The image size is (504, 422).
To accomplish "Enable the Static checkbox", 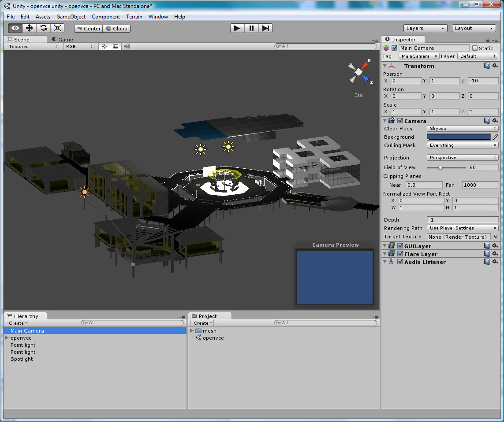I will (475, 48).
